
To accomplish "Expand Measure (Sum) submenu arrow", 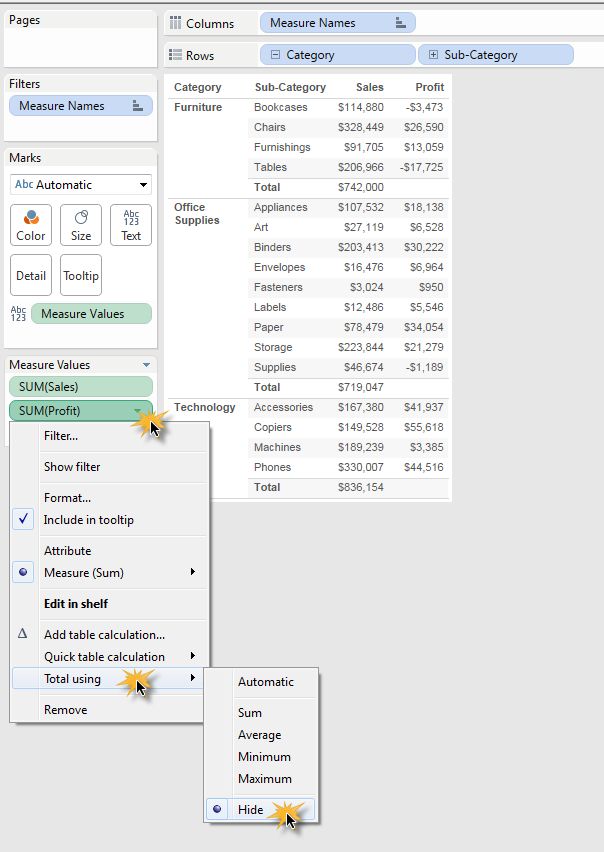I will tap(193, 572).
